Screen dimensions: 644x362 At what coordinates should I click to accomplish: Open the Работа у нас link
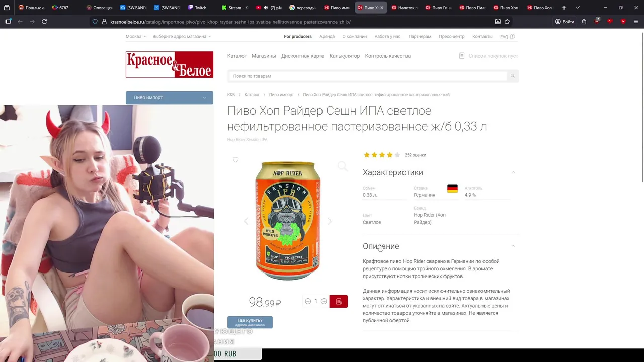[387, 36]
